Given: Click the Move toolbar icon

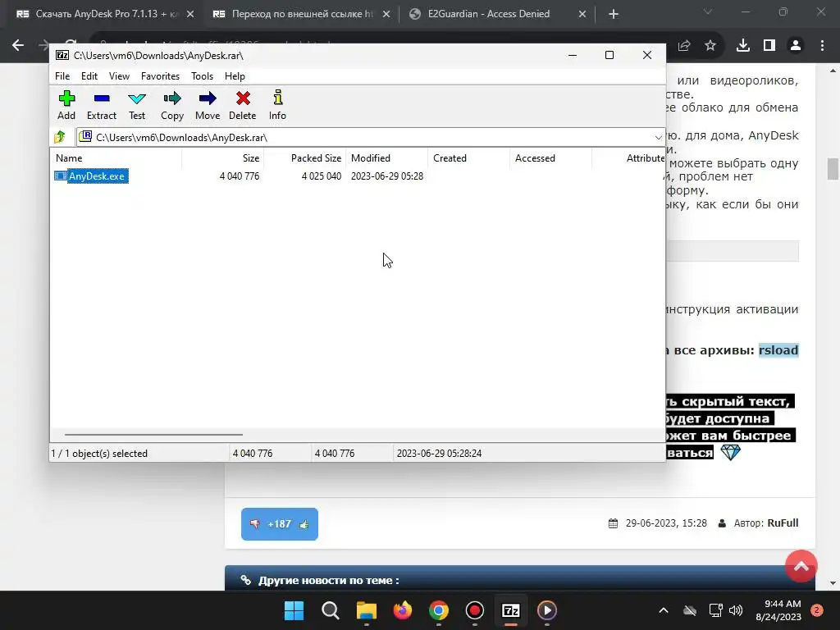Looking at the screenshot, I should coord(208,105).
